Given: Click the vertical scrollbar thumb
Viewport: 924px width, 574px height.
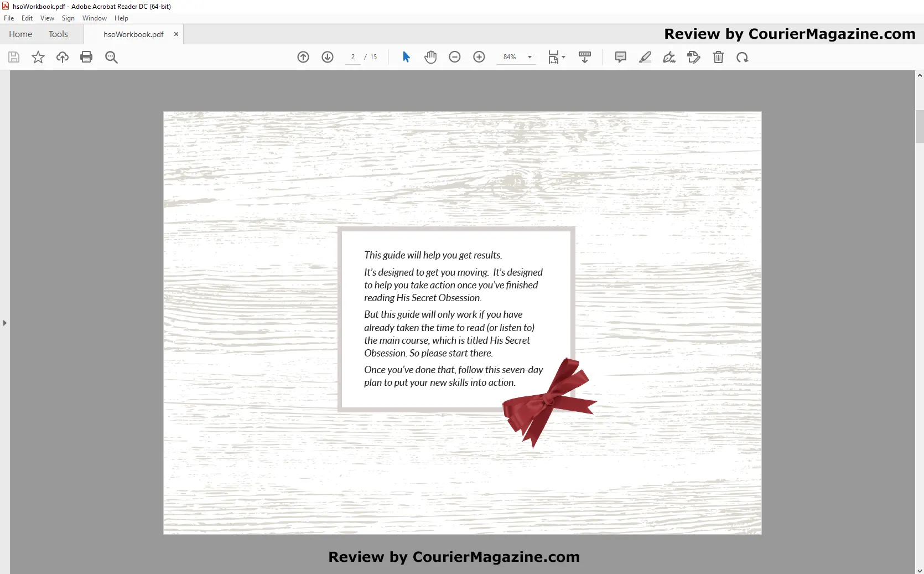Looking at the screenshot, I should tap(920, 127).
